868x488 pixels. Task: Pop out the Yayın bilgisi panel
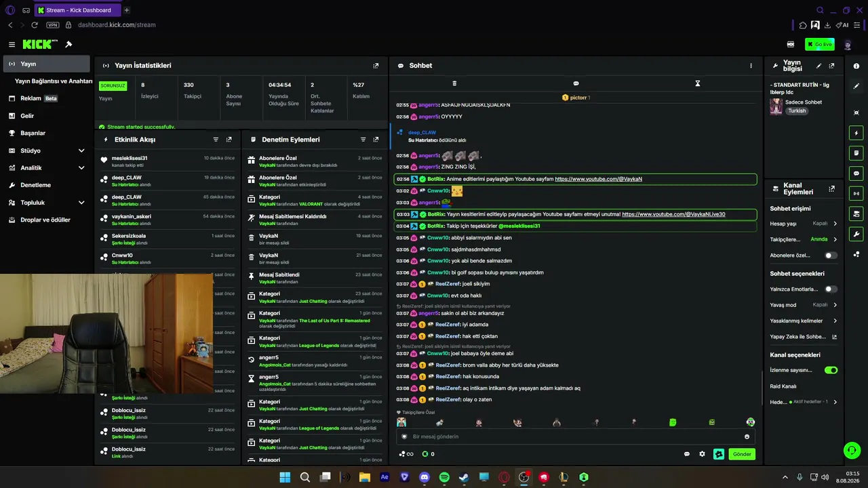tap(832, 66)
